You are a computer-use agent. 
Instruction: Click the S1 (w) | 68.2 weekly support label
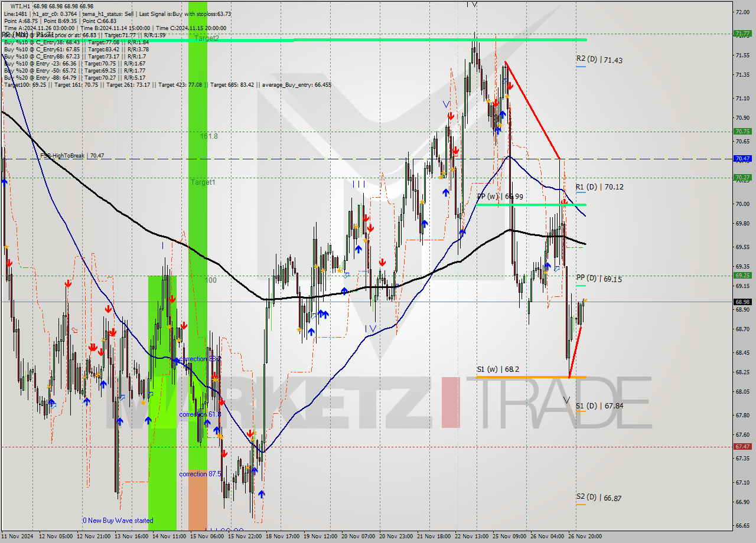[x=498, y=369]
